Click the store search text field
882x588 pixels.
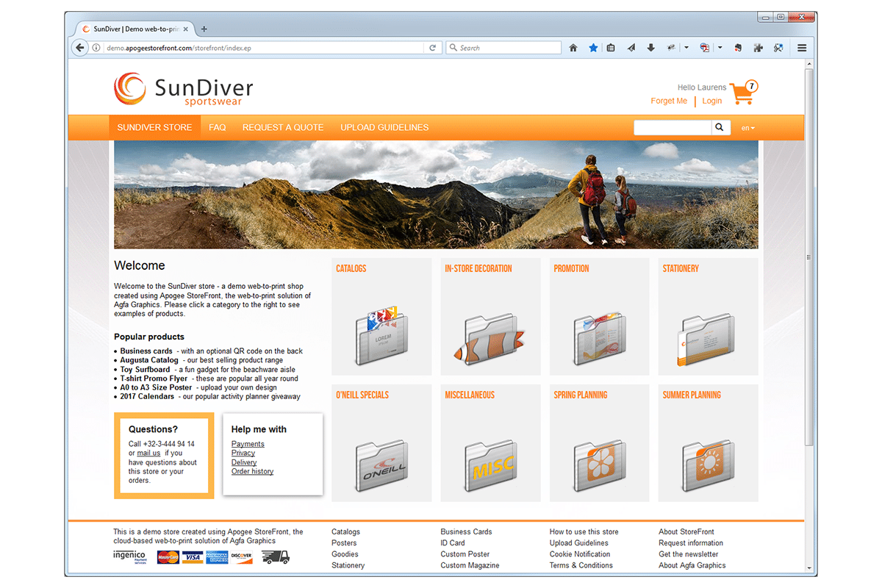tap(672, 127)
